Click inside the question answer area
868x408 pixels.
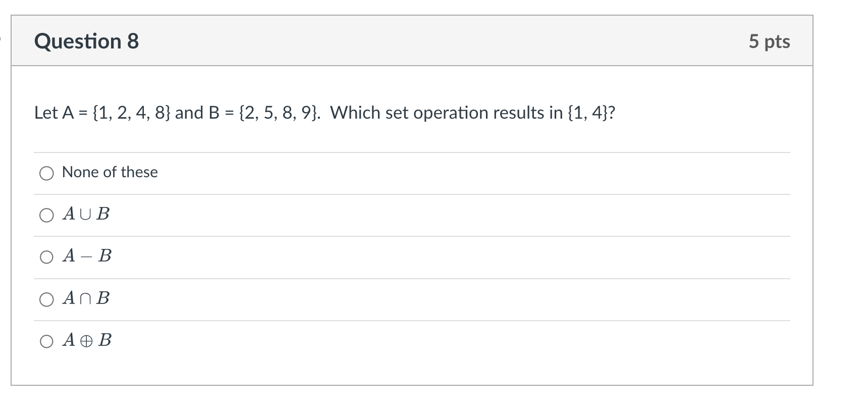tap(404, 227)
